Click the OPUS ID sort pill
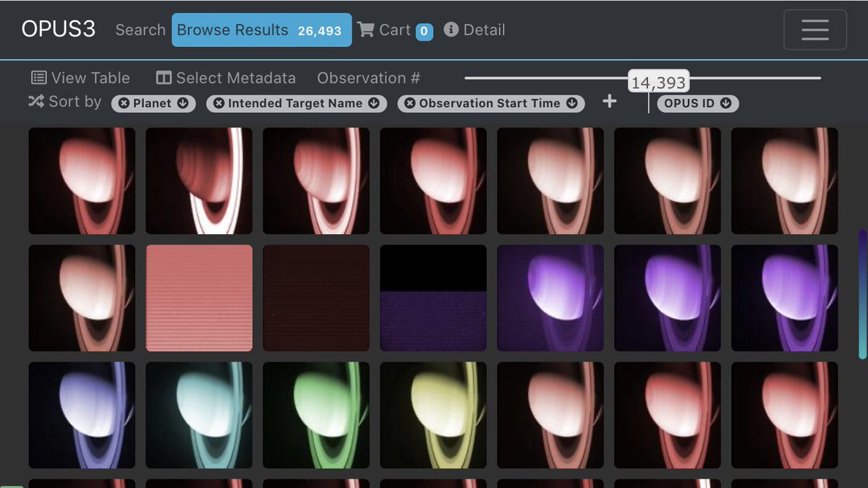Image resolution: width=868 pixels, height=488 pixels. [698, 103]
